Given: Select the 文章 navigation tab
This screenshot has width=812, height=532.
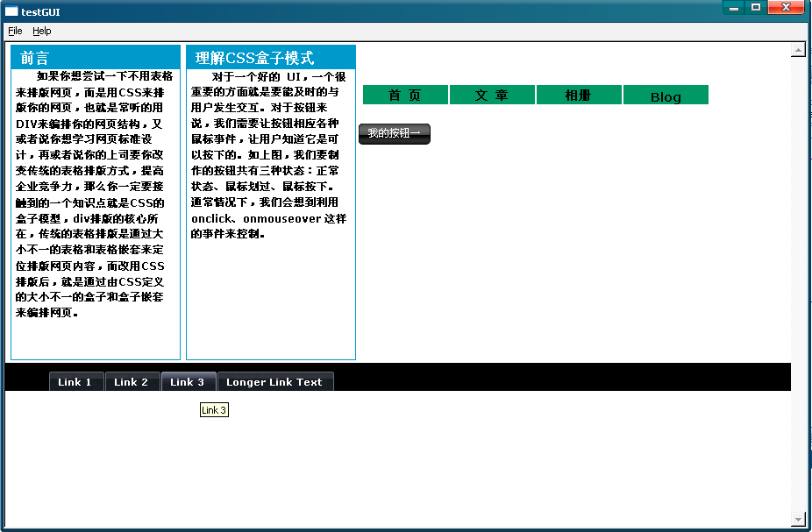Looking at the screenshot, I should click(x=492, y=96).
